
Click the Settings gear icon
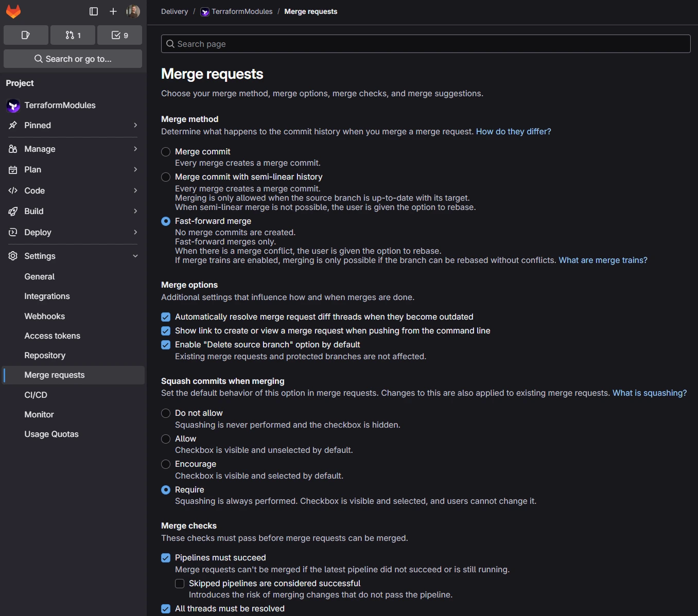click(x=13, y=256)
